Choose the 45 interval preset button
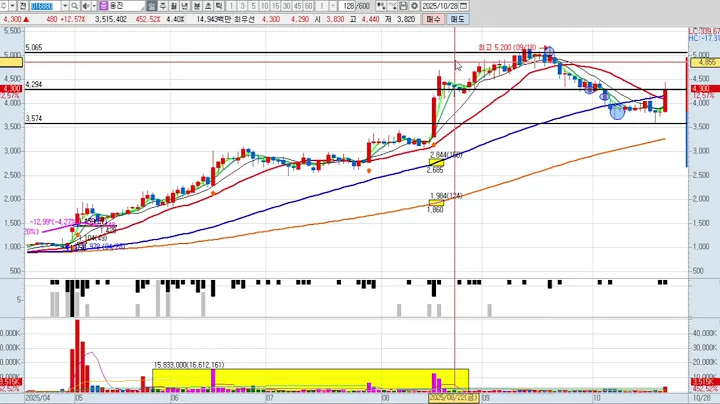This screenshot has width=720, height=404. (x=298, y=6)
